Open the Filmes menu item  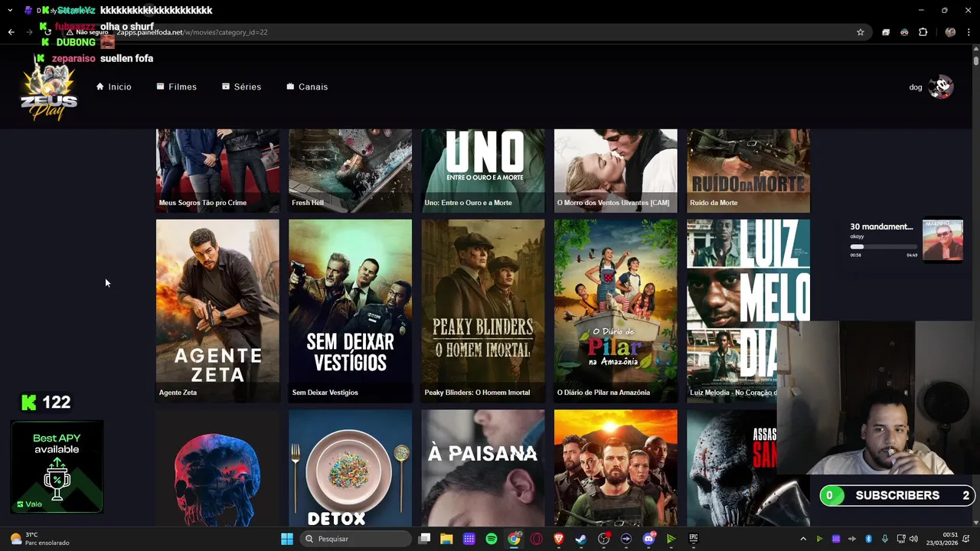[176, 86]
